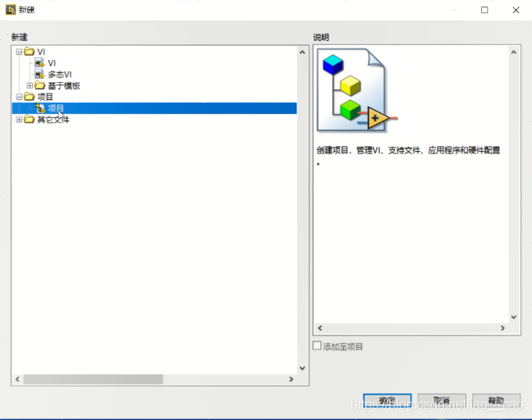532x420 pixels.
Task: Click the top-level VI folder icon
Action: tap(30, 52)
